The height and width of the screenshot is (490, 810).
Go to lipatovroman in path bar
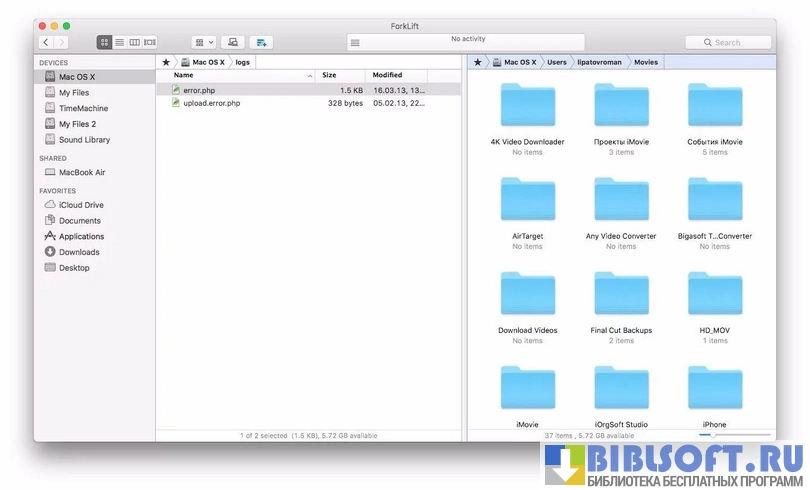tap(601, 62)
